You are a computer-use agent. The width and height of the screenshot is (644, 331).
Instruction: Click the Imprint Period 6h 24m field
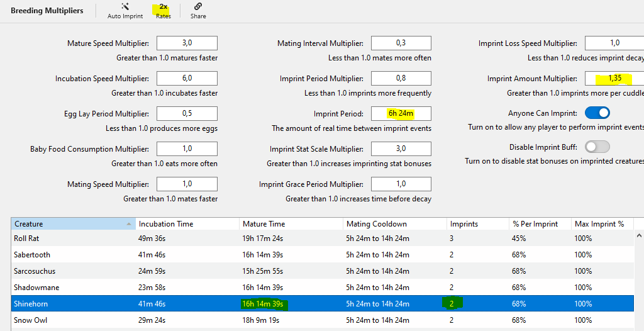point(401,113)
